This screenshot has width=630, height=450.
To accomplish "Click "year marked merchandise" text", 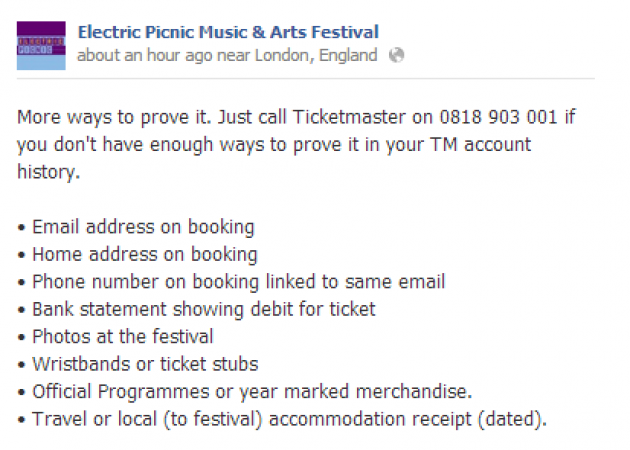I will click(x=372, y=392).
